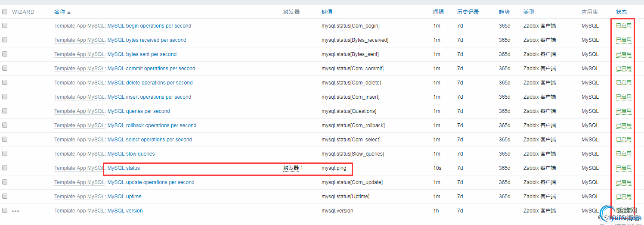Viewport: 644px width, 225px height.
Task: Toggle 已启用 status for MySQL delete operations
Action: (623, 83)
